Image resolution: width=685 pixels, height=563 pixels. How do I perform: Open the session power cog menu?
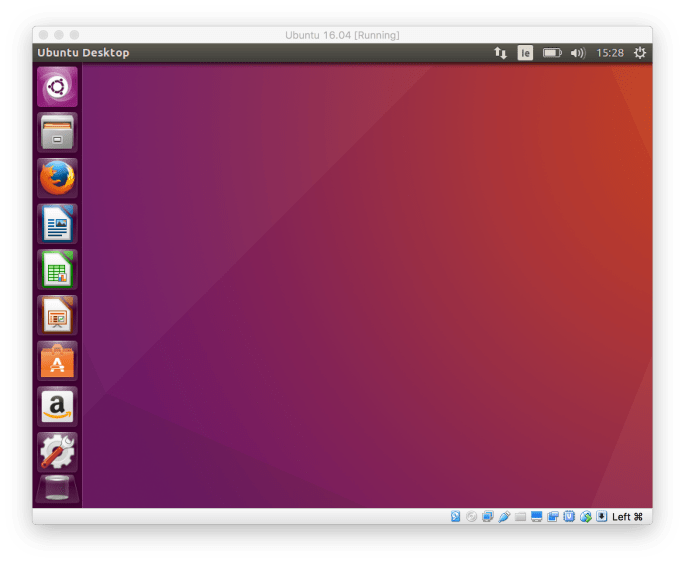coord(640,53)
